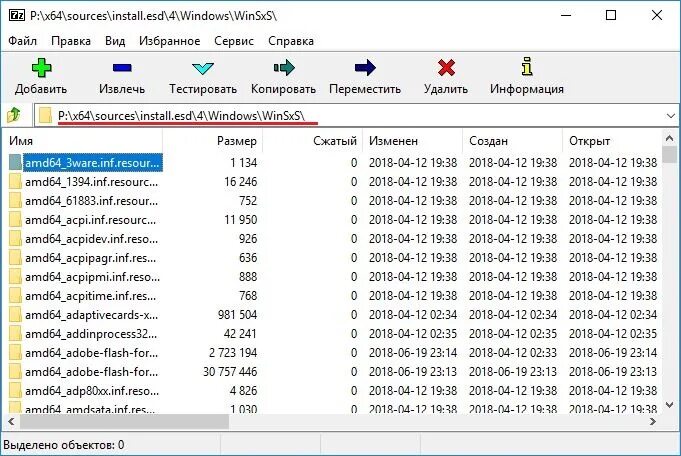Maximize the 7-Zip window
Viewport: 681px width, 456px height.
tap(611, 16)
